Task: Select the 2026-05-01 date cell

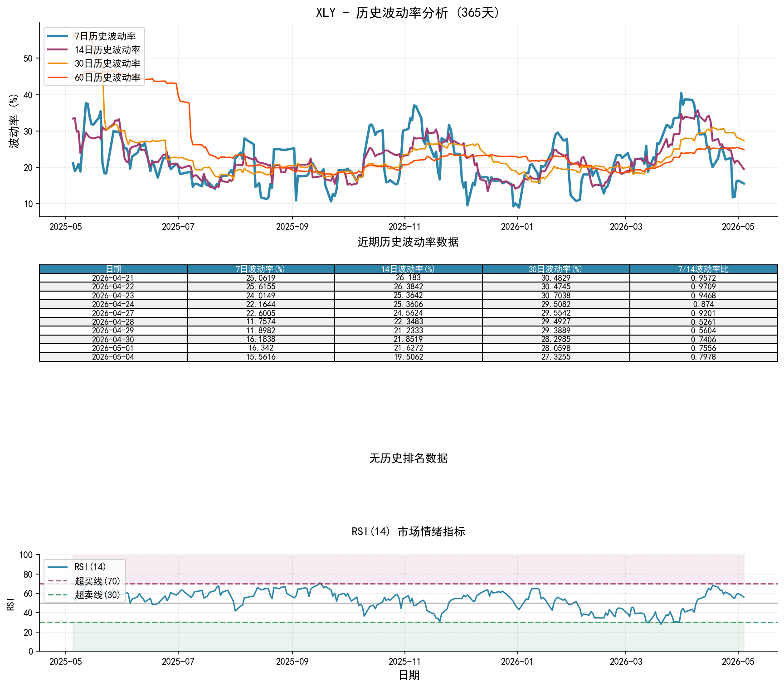Action: click(x=113, y=348)
